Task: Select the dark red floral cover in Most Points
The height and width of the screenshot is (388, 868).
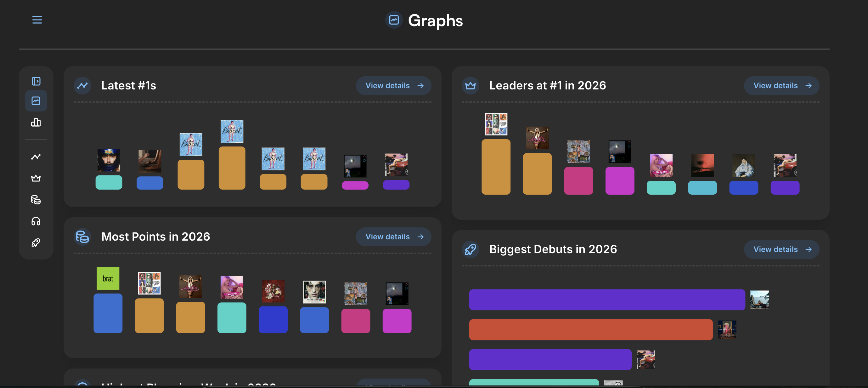Action: pos(273,291)
